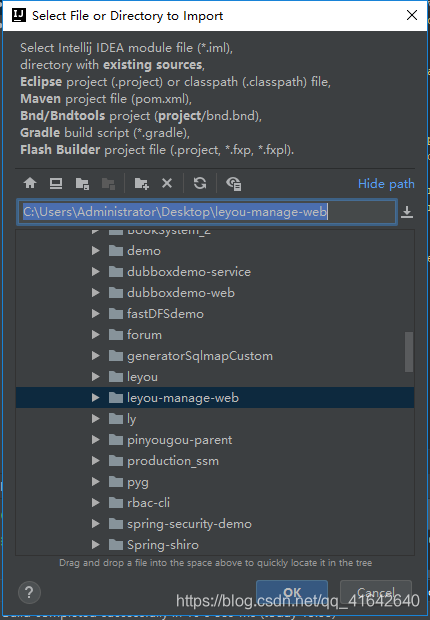Select the pyg directory
430x620 pixels.
tap(138, 482)
